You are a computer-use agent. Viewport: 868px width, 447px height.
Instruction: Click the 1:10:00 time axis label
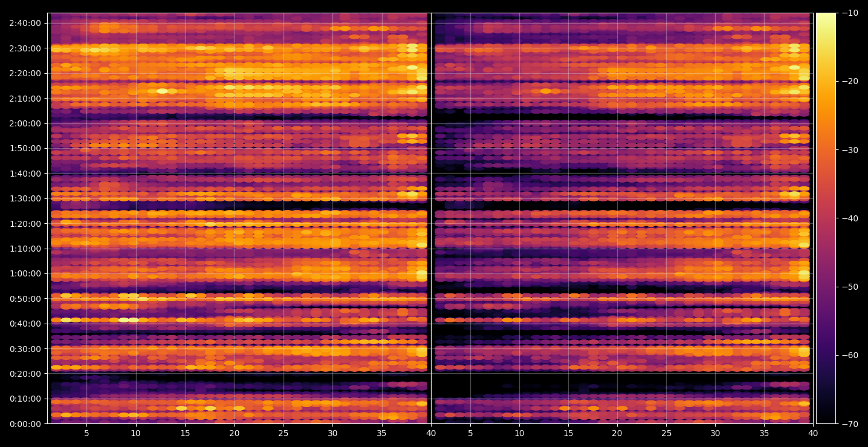pos(26,248)
